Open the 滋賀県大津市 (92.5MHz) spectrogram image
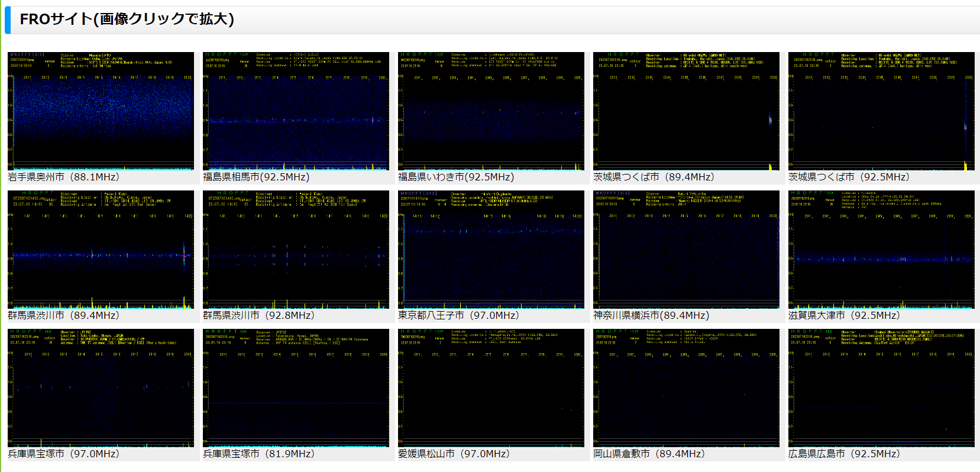 pyautogui.click(x=881, y=250)
